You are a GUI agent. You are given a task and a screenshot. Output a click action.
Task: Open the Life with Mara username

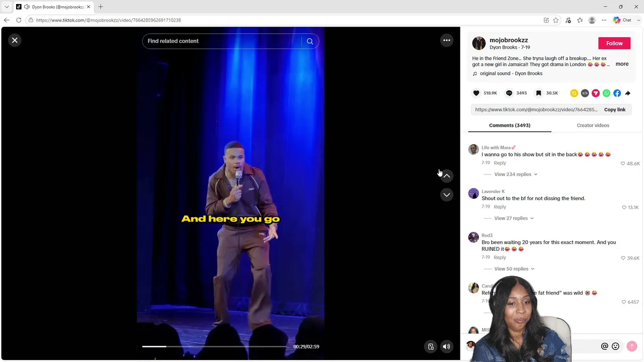pos(499,148)
